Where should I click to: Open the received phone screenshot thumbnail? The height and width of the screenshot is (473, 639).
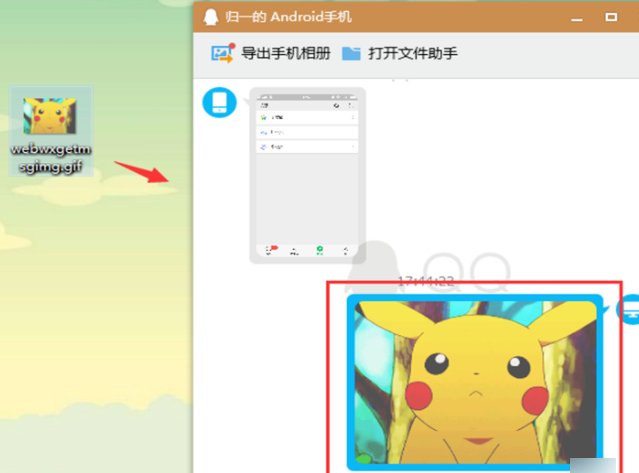pos(308,175)
